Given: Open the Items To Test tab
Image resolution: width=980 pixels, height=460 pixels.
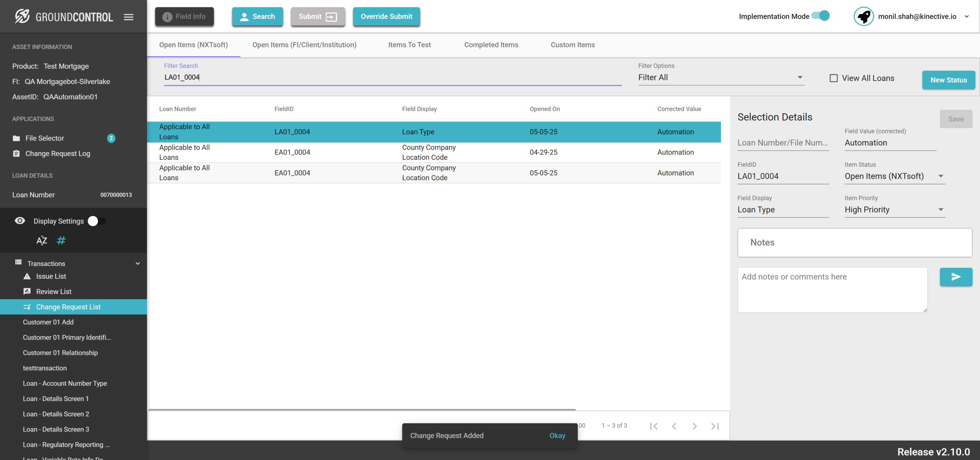Looking at the screenshot, I should pyautogui.click(x=409, y=45).
